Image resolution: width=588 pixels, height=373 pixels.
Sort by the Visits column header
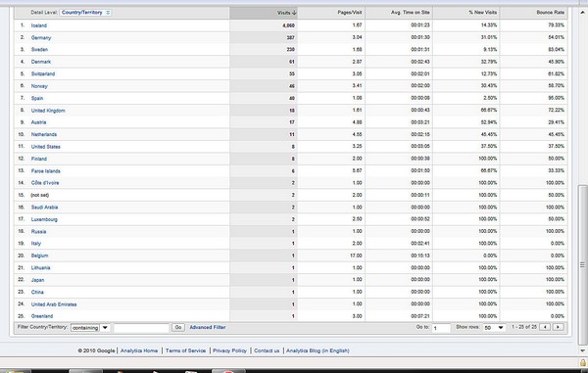point(286,13)
